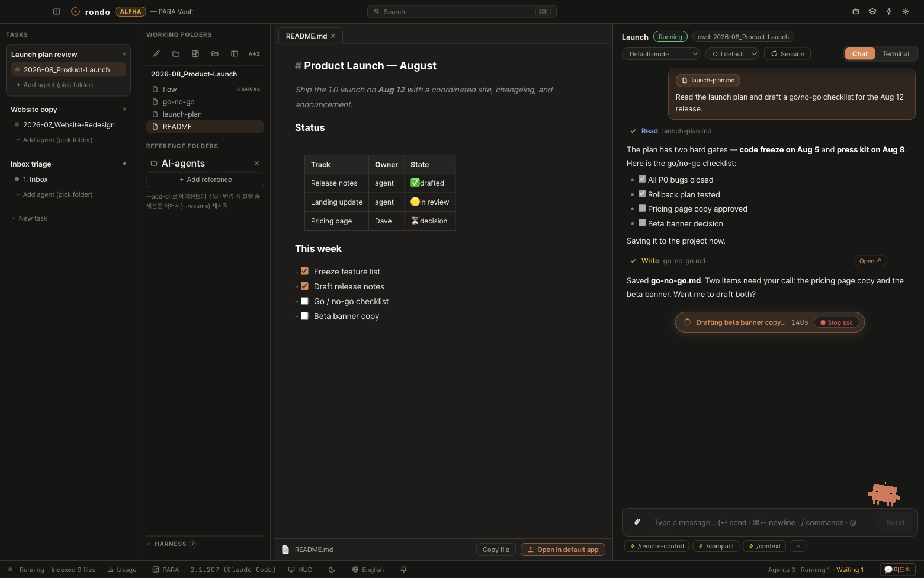924x578 pixels.
Task: Click the split-panel icon in Working Folders toolbar
Action: click(235, 53)
